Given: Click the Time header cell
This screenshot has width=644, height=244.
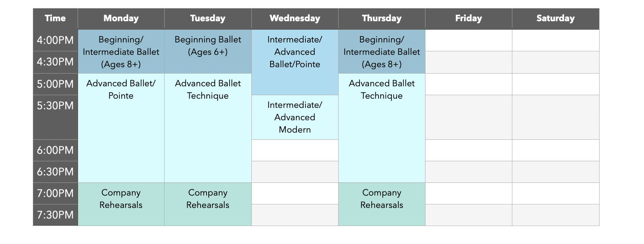Looking at the screenshot, I should tap(55, 18).
